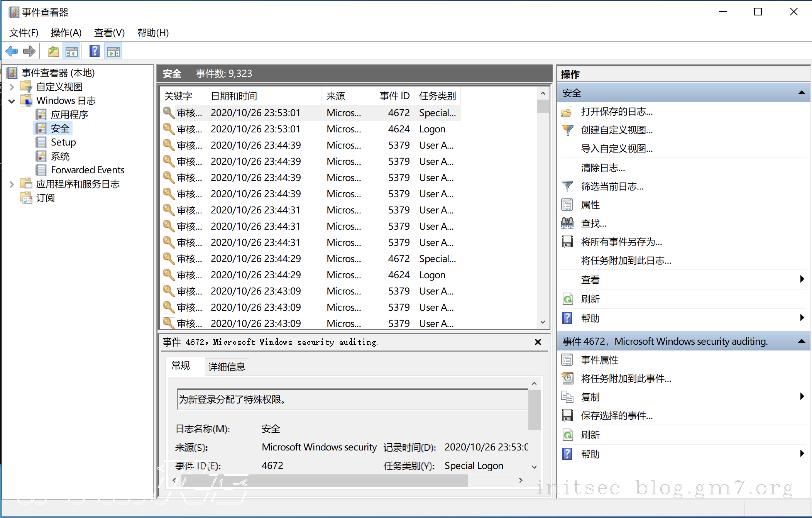Open a saved log via the folder icon
Viewport: 812px width, 518px height.
click(567, 112)
